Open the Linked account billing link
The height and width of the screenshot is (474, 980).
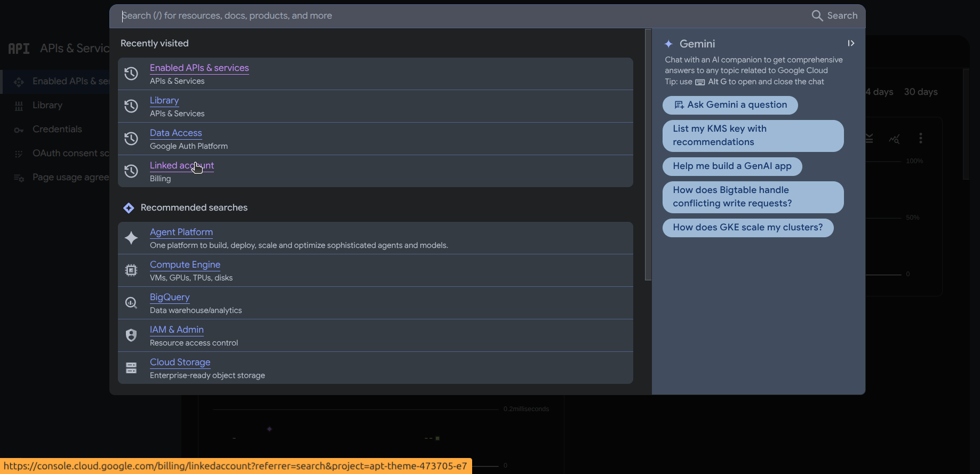coord(182,165)
